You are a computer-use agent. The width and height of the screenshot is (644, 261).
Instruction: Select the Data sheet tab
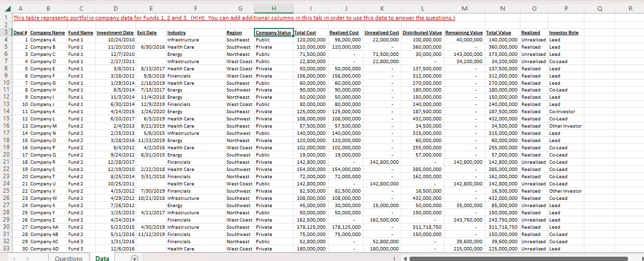click(102, 258)
